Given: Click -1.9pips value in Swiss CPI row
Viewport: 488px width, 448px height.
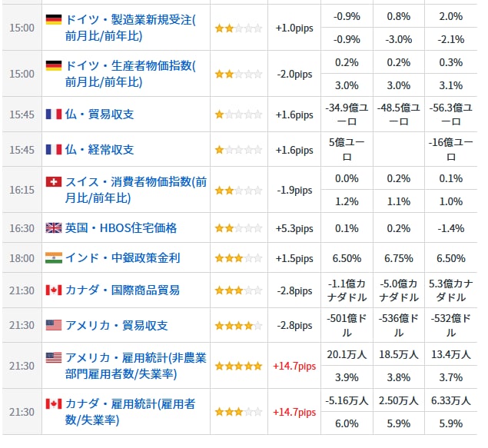Looking at the screenshot, I should click(294, 190).
